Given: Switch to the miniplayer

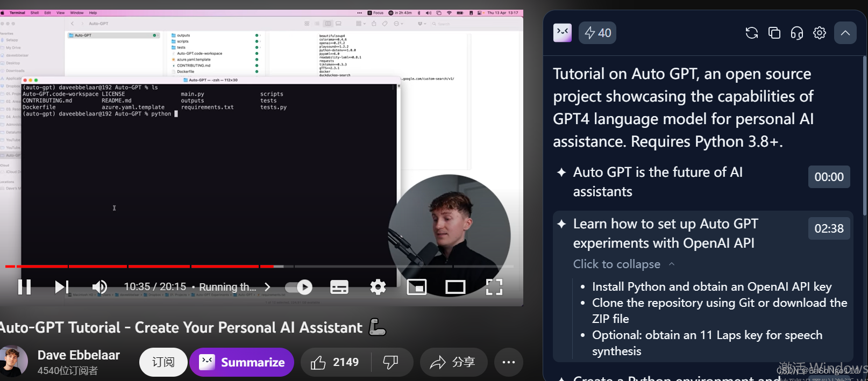Looking at the screenshot, I should tap(417, 287).
